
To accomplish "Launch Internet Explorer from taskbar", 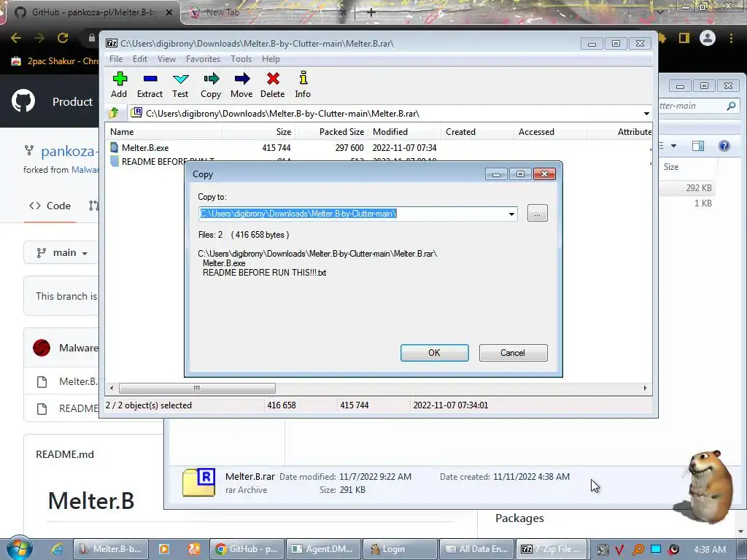I will [57, 549].
